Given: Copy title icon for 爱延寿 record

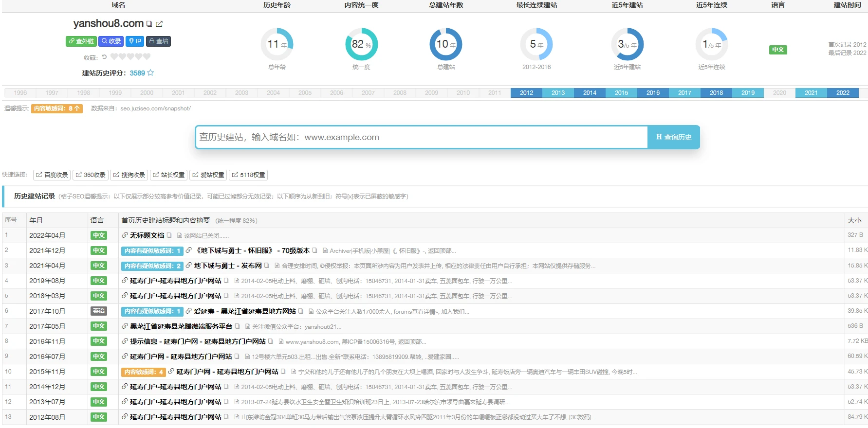Looking at the screenshot, I should click(301, 311).
